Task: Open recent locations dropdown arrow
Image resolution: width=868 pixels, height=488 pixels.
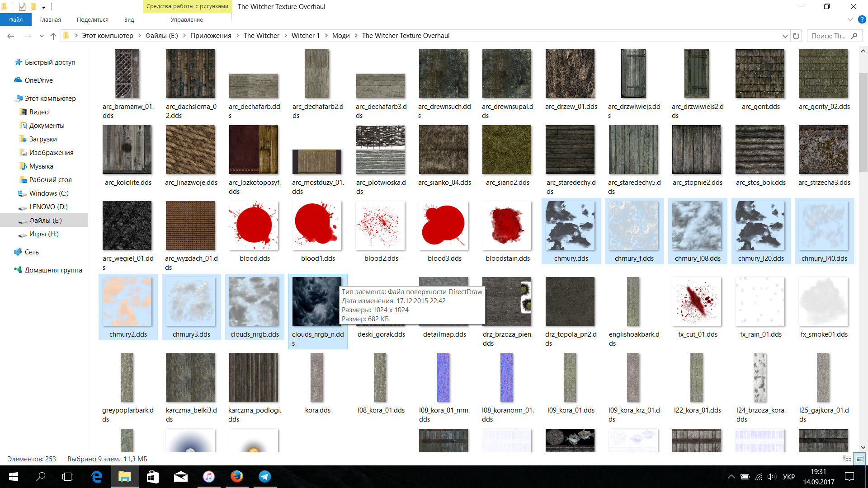Action: 42,36
